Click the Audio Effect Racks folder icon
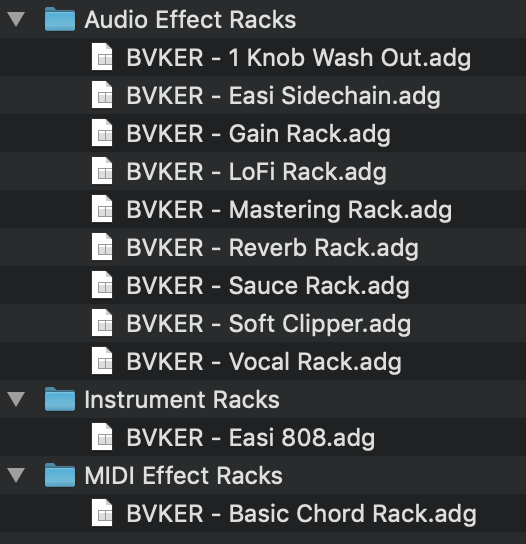Viewport: 526px width, 544px height. [60, 19]
